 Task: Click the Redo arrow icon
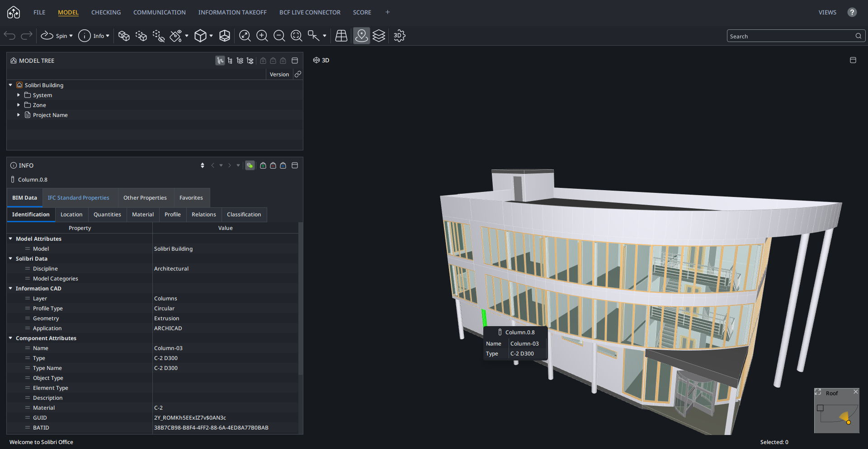(x=27, y=36)
